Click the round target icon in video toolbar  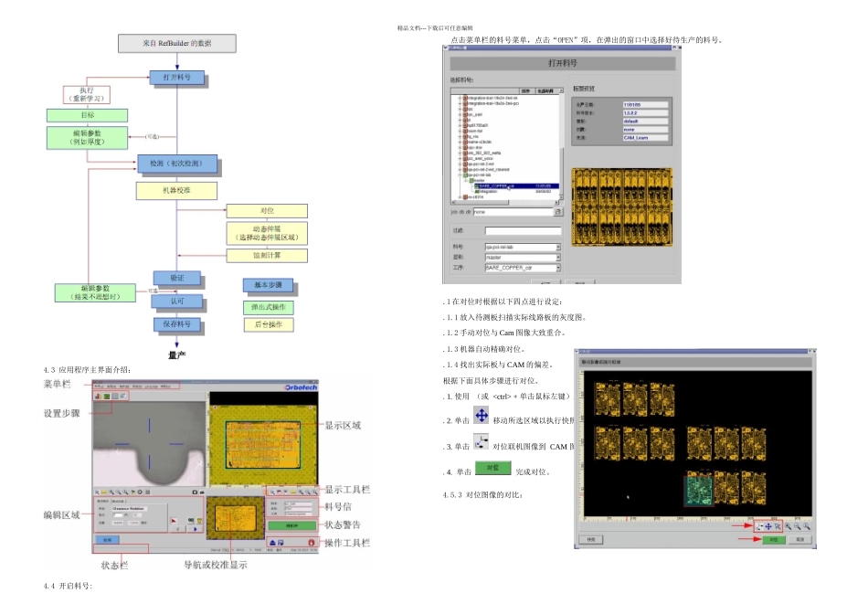click(x=140, y=492)
